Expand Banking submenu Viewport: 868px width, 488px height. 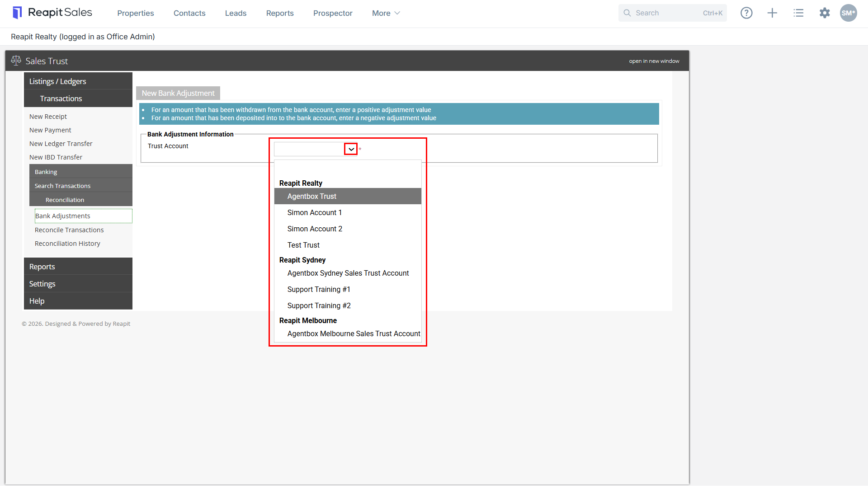pyautogui.click(x=81, y=172)
